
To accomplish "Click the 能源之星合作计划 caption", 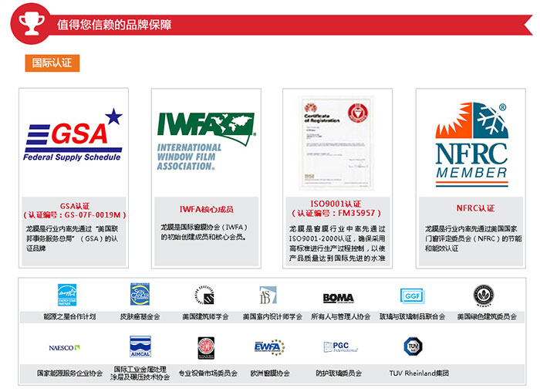I will click(x=69, y=316).
